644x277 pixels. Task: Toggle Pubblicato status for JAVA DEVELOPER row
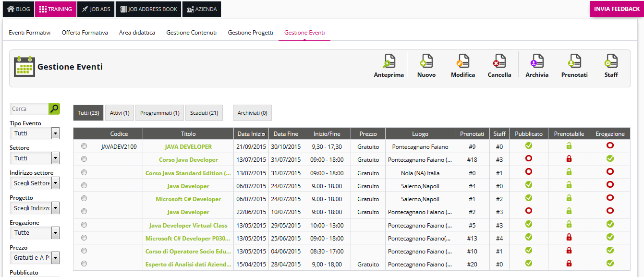pos(529,145)
